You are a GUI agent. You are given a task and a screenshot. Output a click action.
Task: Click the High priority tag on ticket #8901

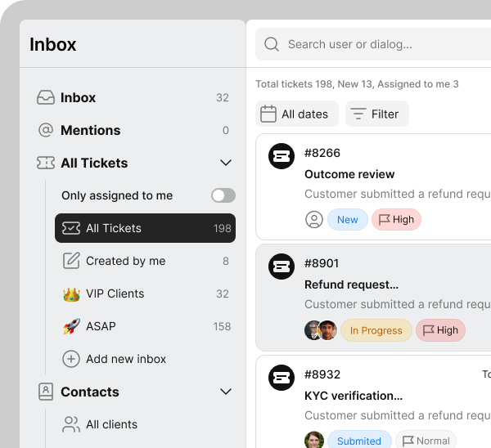point(440,330)
